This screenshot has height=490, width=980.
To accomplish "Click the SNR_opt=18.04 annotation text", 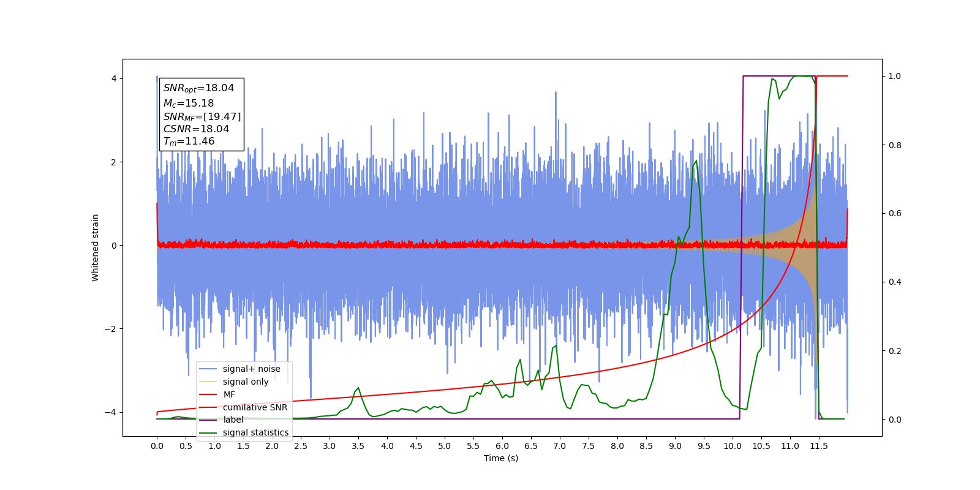I will pos(198,88).
